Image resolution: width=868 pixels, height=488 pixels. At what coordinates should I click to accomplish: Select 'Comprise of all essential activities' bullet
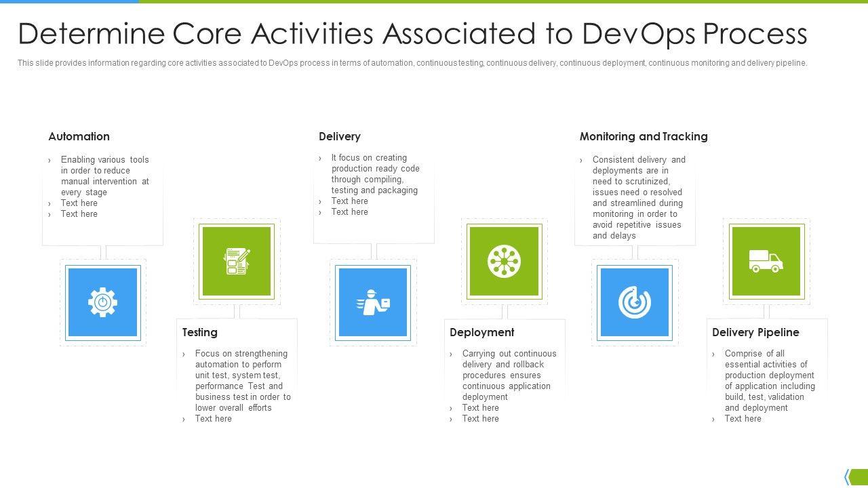click(x=770, y=381)
